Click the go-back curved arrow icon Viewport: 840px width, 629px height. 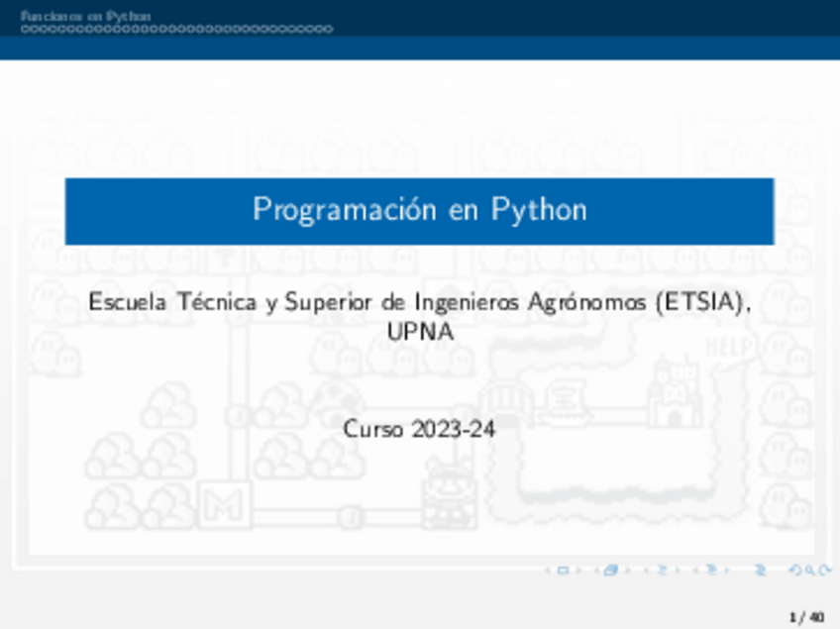click(793, 571)
